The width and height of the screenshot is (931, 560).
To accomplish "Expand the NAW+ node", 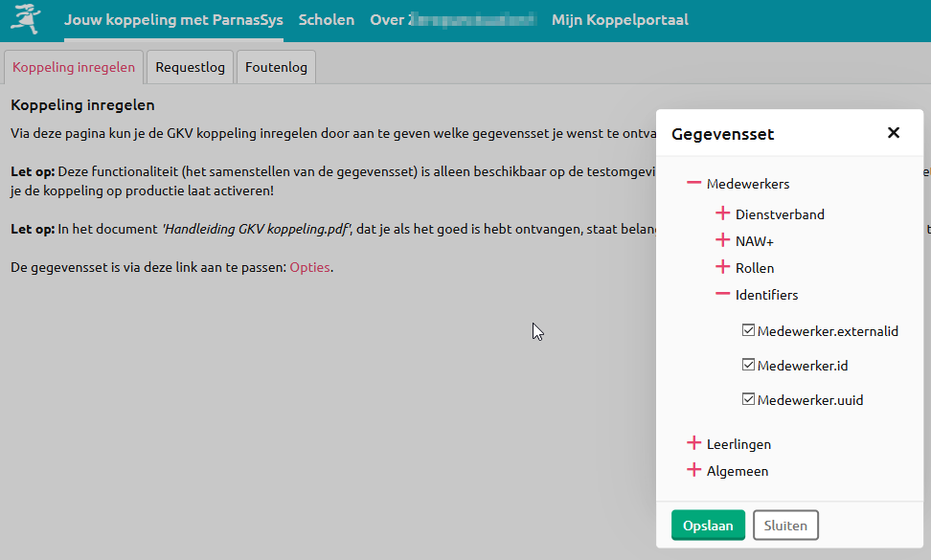I will click(722, 240).
